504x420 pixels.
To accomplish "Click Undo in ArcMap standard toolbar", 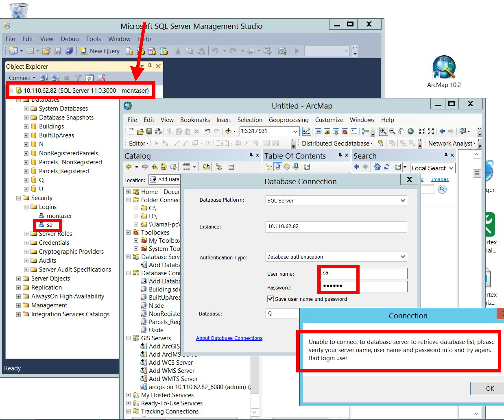I will pos(208,131).
